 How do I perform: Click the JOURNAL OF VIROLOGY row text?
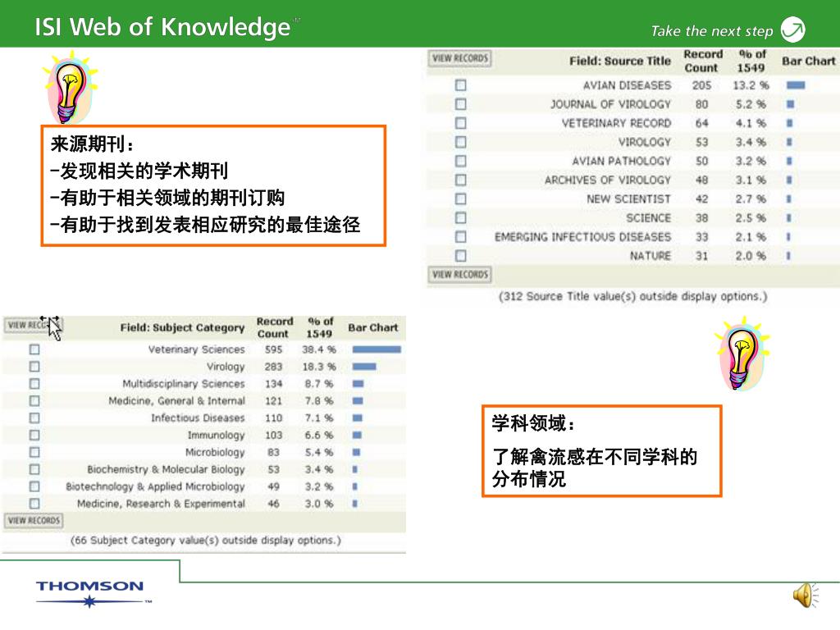coord(610,104)
